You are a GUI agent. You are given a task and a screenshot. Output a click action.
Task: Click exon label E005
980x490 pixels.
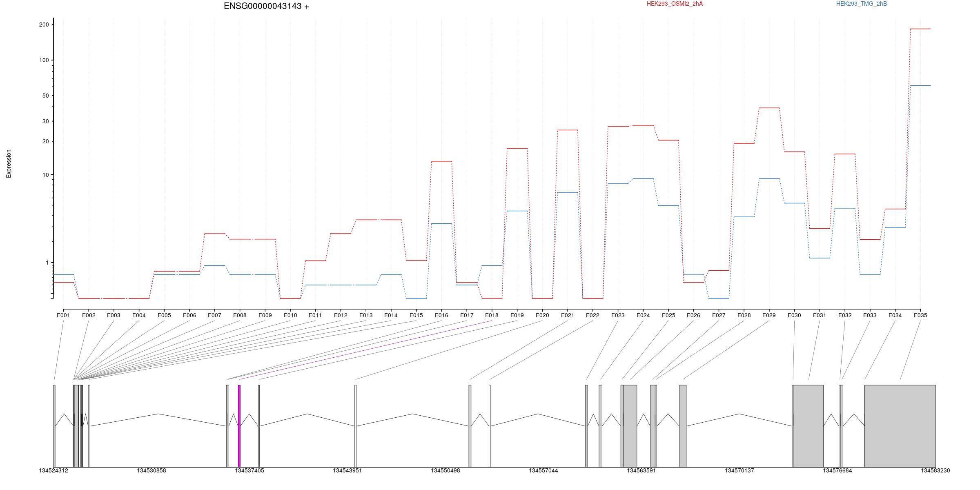click(164, 315)
